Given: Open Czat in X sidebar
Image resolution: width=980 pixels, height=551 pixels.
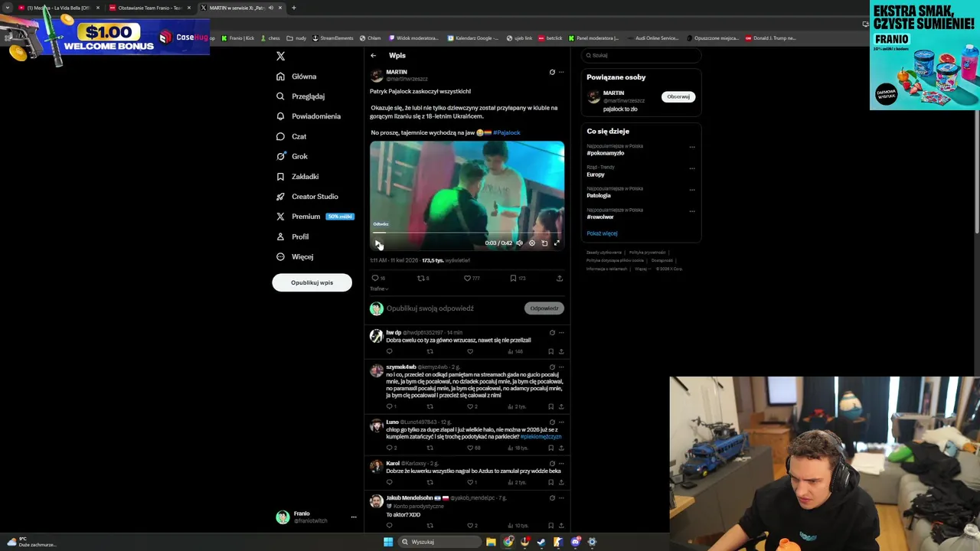Looking at the screenshot, I should [291, 136].
